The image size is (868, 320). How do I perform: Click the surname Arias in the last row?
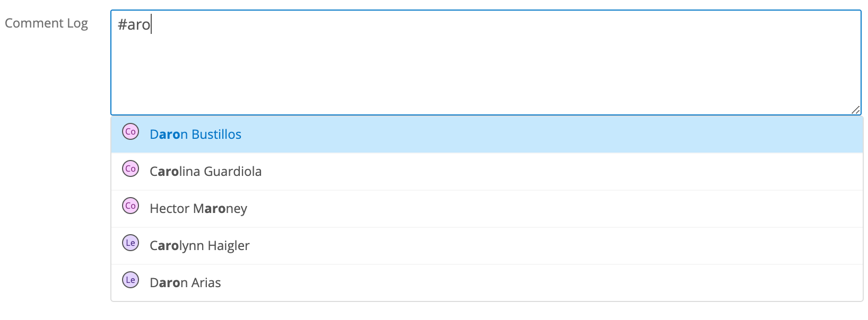[206, 283]
